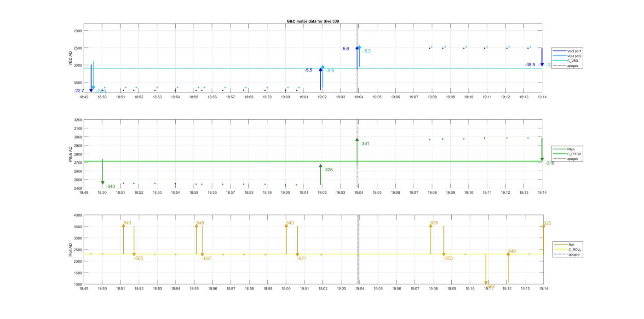Click the 'VBD AD' y-axis label
The height and width of the screenshot is (319, 644).
[x=70, y=58]
